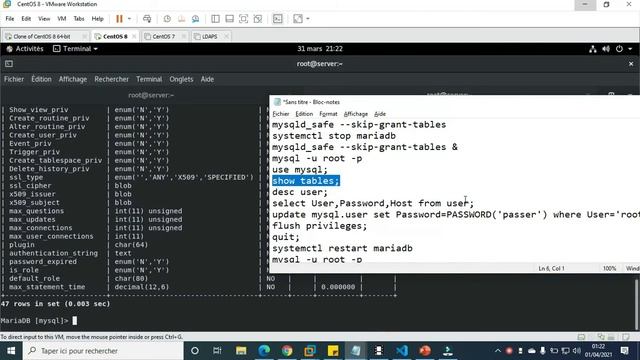
Task: Open terminal Affichage menu
Action: point(73,79)
